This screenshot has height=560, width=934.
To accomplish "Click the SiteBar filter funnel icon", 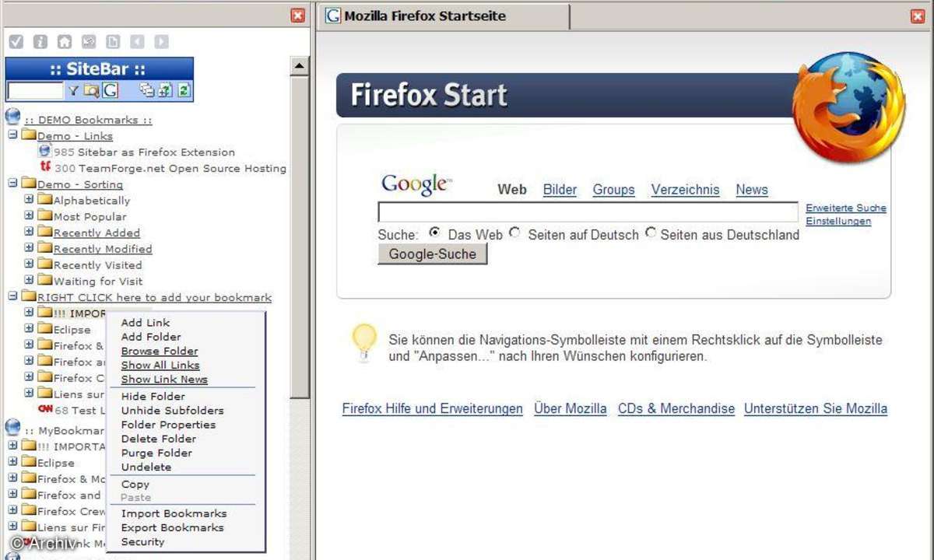I will pyautogui.click(x=73, y=91).
